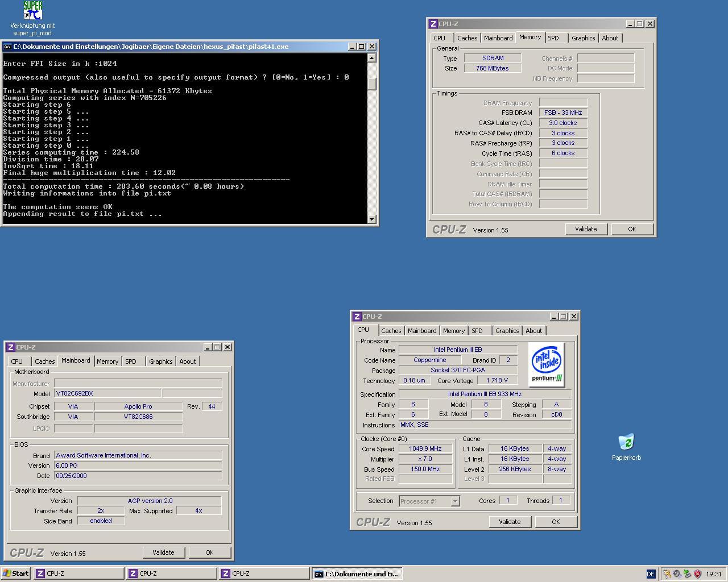The width and height of the screenshot is (728, 582).
Task: Click the Bus Speed value 150.0 MHz
Action: point(425,469)
